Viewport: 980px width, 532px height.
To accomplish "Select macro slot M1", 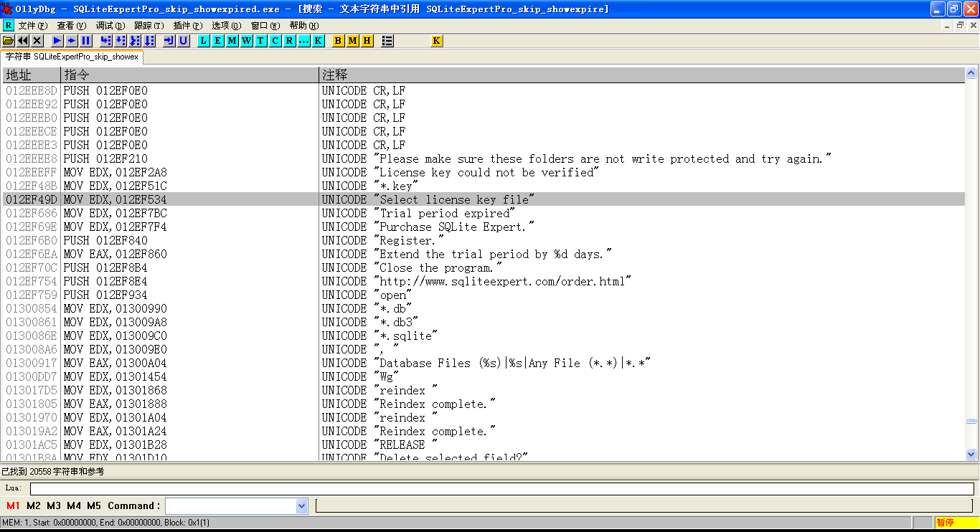I will [13, 505].
